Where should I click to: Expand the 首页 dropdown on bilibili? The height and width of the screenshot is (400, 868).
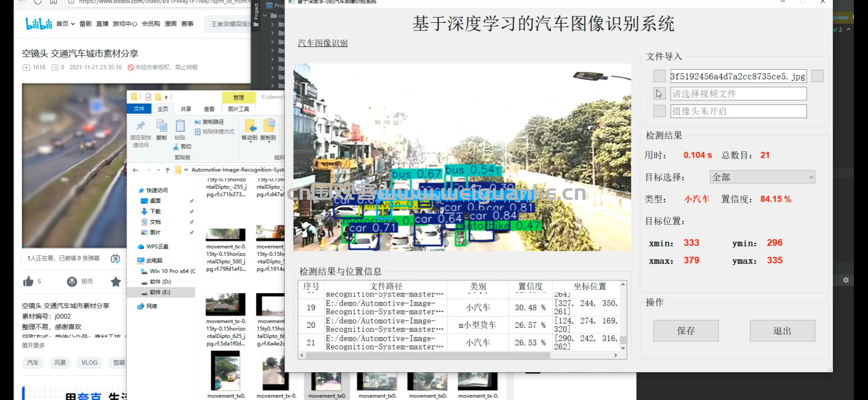65,24
